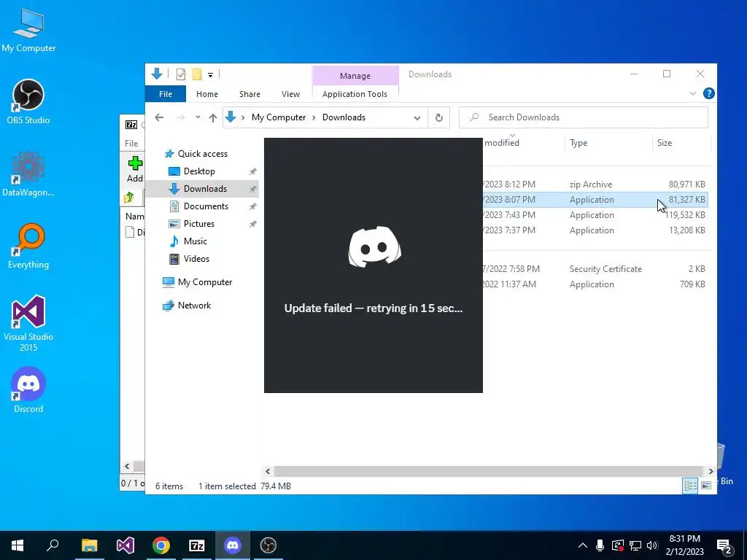Select the zip Archive file row
The height and width of the screenshot is (560, 747).
(x=595, y=184)
